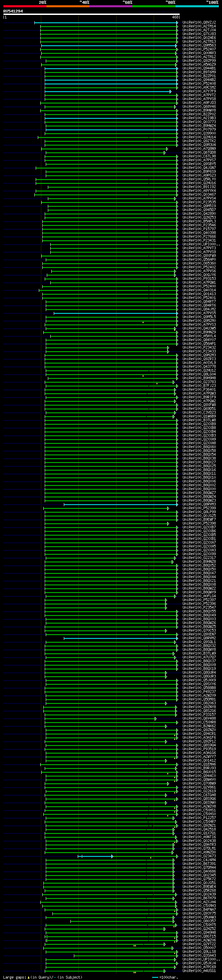Select label UniRef100_A7Y7F9

pyautogui.click(x=199, y=91)
